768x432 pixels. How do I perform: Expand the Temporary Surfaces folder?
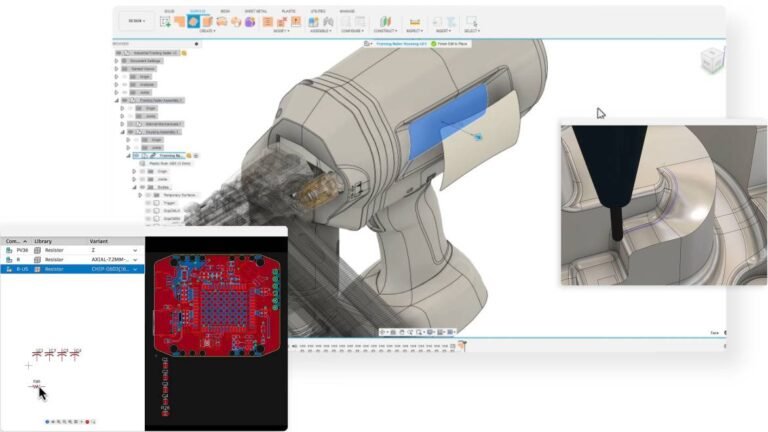(x=140, y=195)
